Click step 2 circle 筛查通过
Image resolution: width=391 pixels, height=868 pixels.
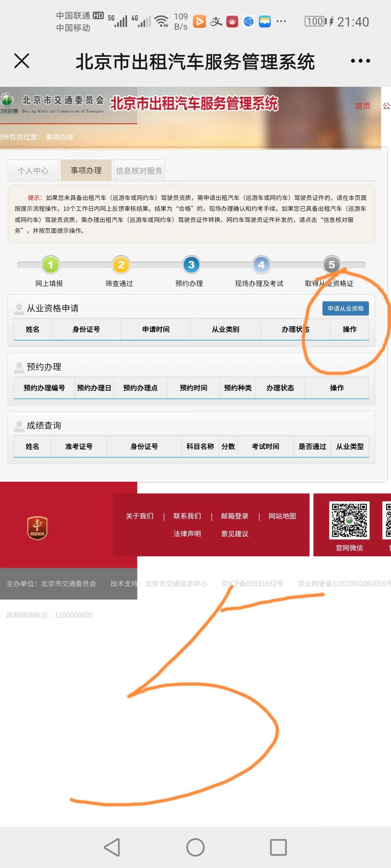point(121,265)
